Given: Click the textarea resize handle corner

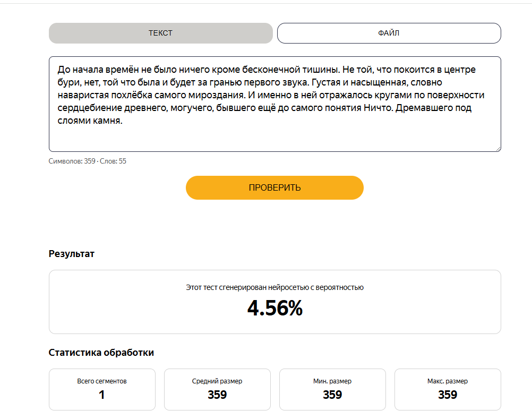Looking at the screenshot, I should 499,149.
